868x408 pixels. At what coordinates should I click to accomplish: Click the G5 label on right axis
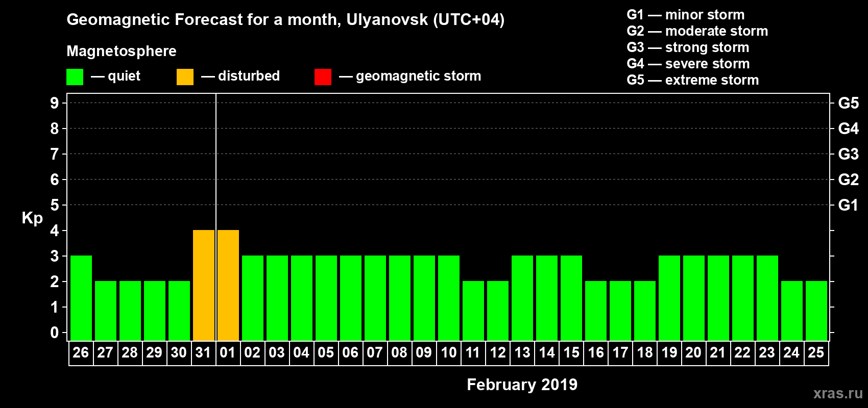pos(849,103)
